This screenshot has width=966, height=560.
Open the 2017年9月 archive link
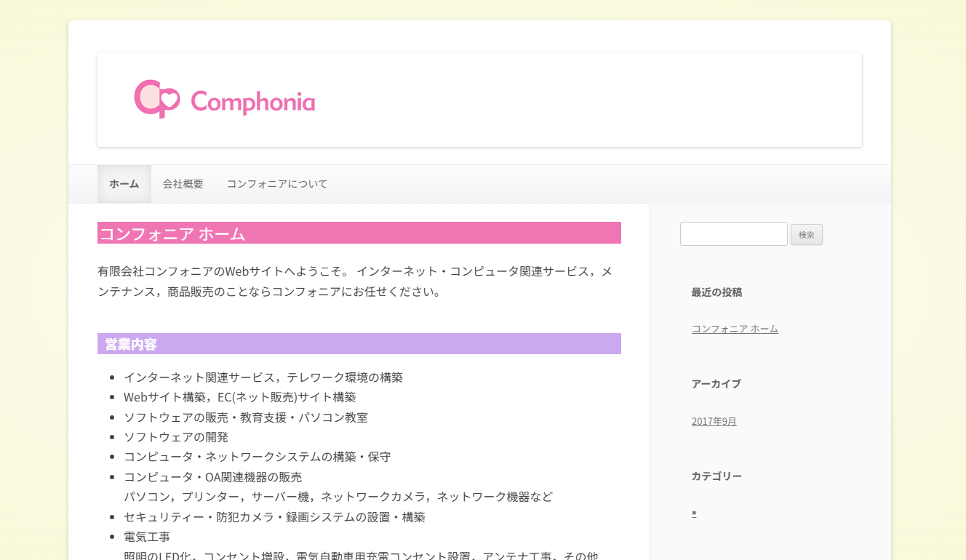(x=714, y=421)
